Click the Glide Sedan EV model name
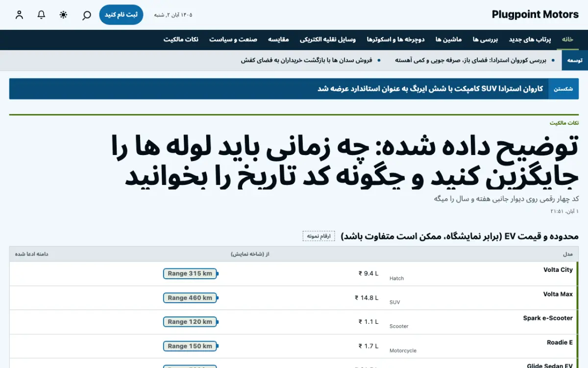The height and width of the screenshot is (368, 588). (x=550, y=366)
